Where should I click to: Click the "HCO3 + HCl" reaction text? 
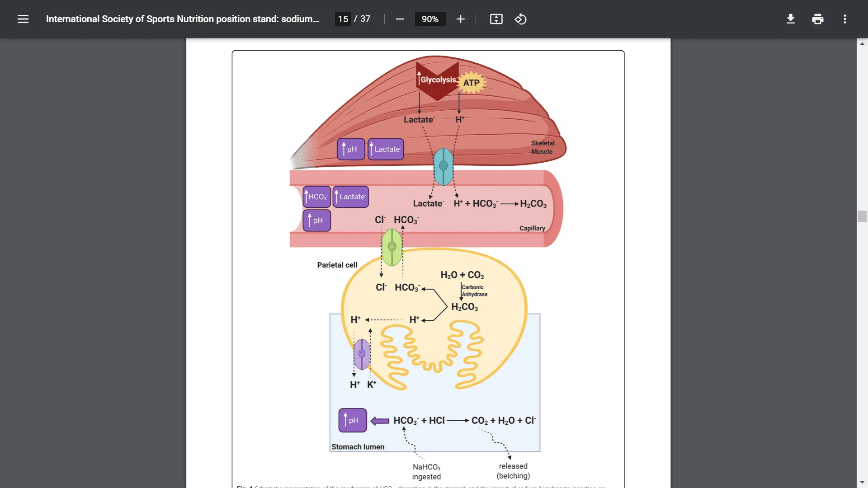(419, 421)
